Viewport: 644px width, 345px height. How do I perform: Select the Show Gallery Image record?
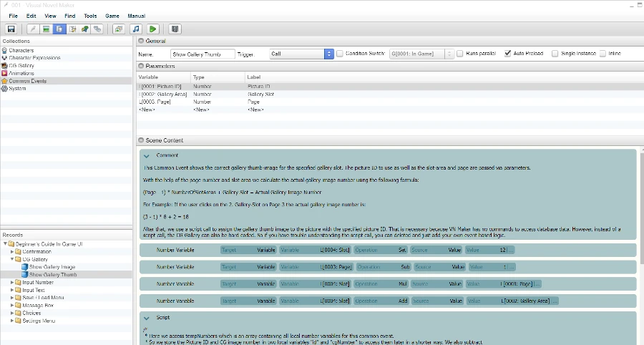tap(52, 266)
